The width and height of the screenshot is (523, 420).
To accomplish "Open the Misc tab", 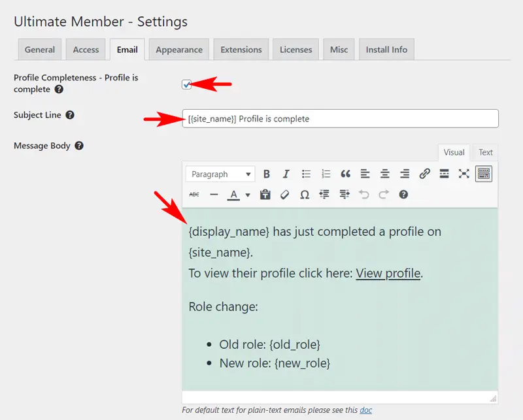I will (x=339, y=50).
